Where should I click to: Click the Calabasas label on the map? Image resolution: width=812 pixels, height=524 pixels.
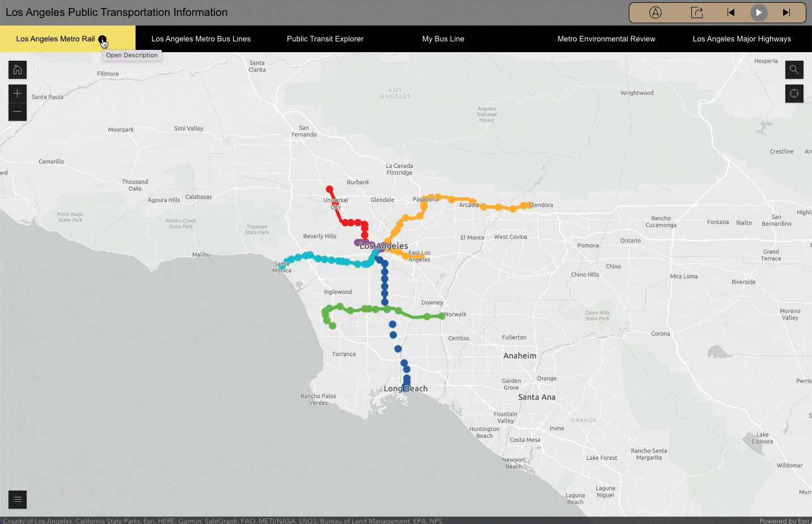pos(198,197)
